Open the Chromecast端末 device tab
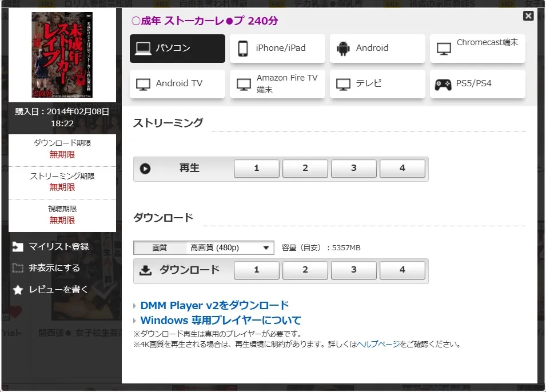 (x=477, y=49)
